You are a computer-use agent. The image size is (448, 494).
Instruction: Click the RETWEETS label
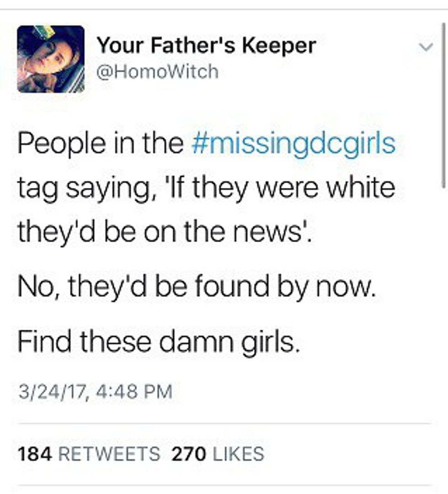point(109,454)
